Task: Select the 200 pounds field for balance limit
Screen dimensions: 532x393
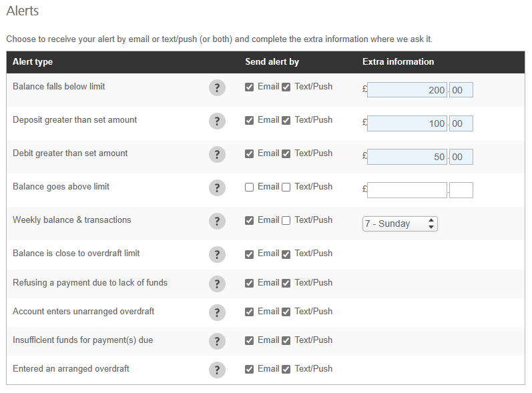Action: point(407,90)
